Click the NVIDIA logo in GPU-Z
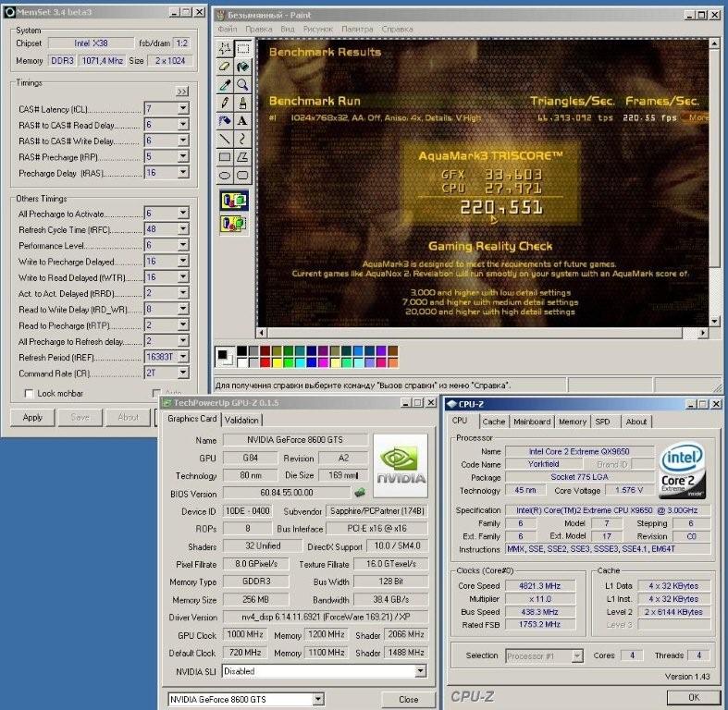The height and width of the screenshot is (710, 728). point(401,466)
